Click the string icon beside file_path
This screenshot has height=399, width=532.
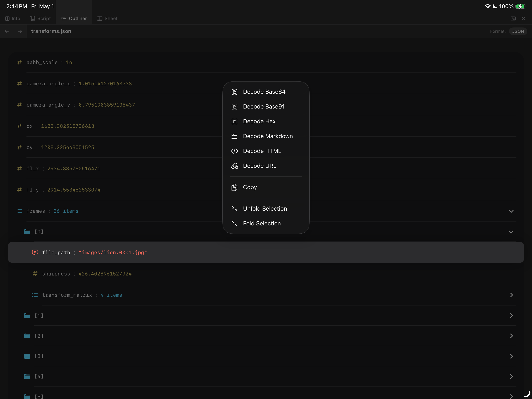coord(35,252)
